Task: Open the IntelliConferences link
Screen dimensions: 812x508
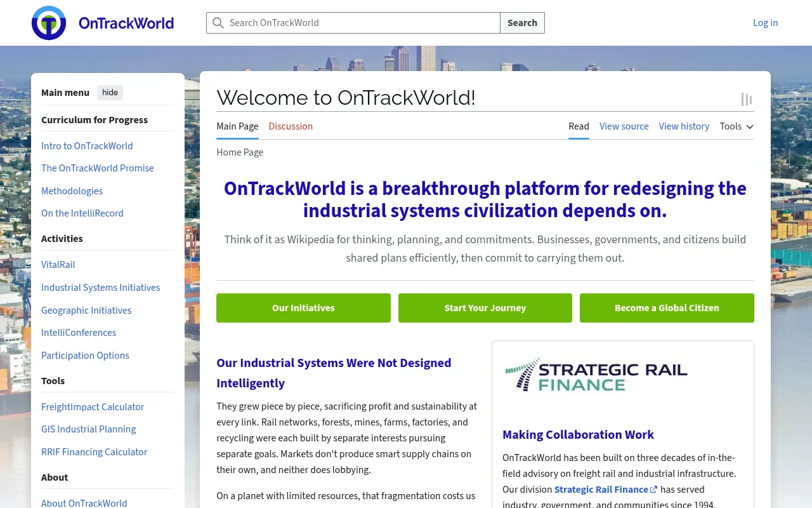Action: pos(79,333)
